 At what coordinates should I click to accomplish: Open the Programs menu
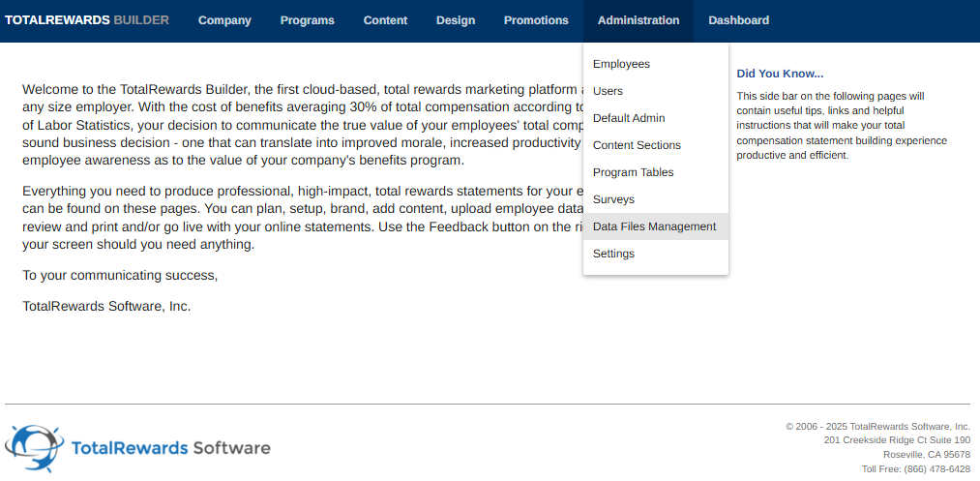point(307,20)
